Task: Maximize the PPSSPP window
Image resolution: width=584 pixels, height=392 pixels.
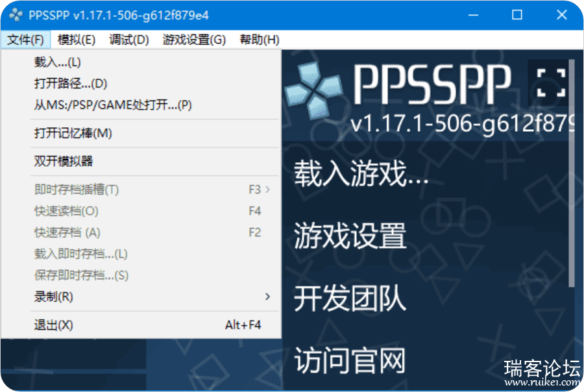Action: click(x=517, y=16)
